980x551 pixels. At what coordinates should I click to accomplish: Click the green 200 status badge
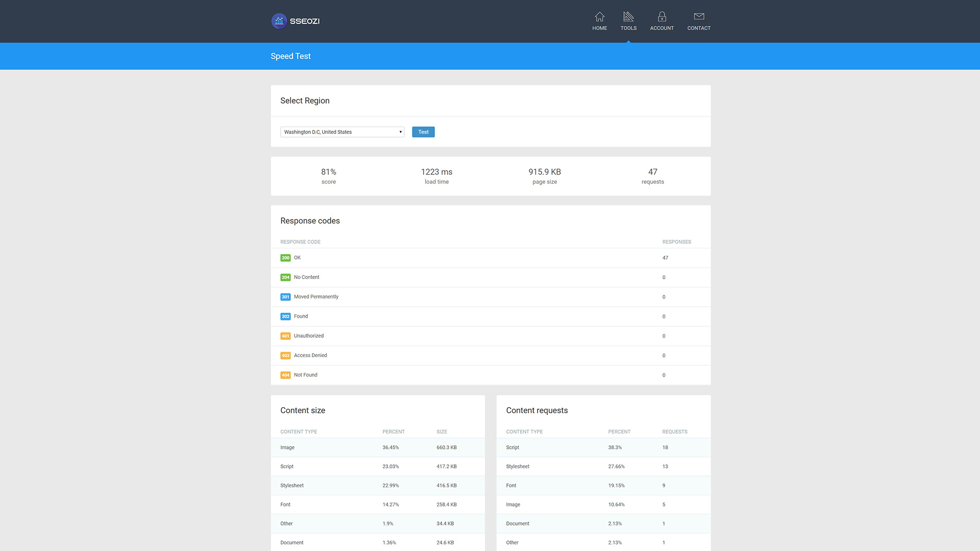[285, 258]
